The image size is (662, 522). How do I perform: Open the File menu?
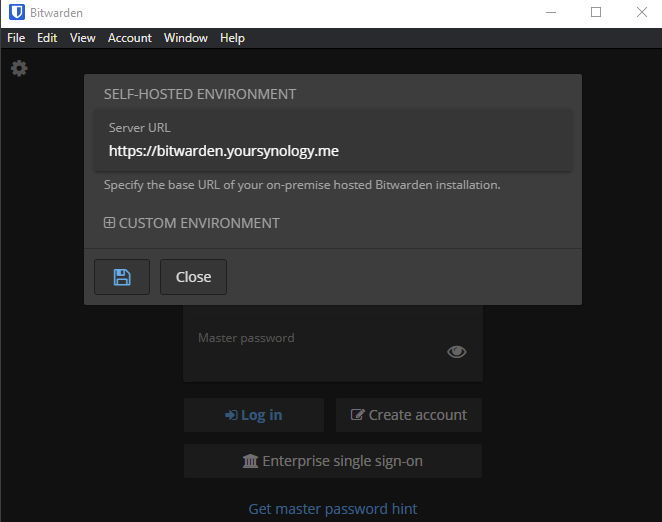(16, 38)
